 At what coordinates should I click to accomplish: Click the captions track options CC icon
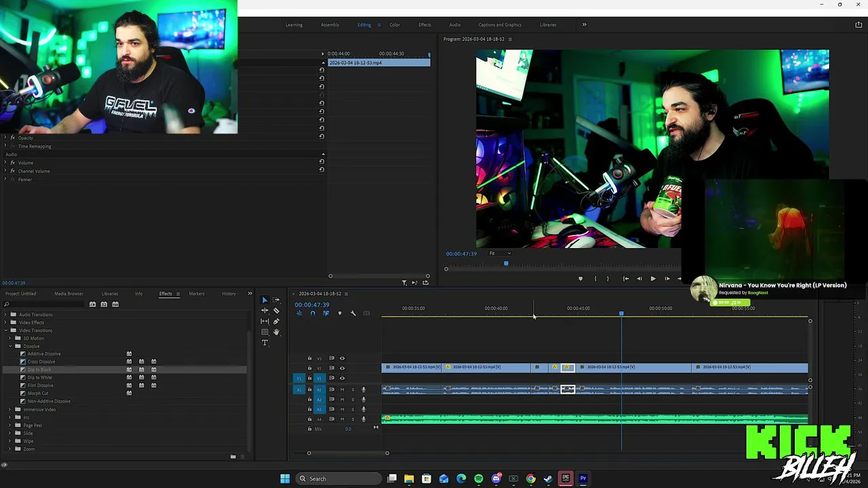pyautogui.click(x=367, y=313)
